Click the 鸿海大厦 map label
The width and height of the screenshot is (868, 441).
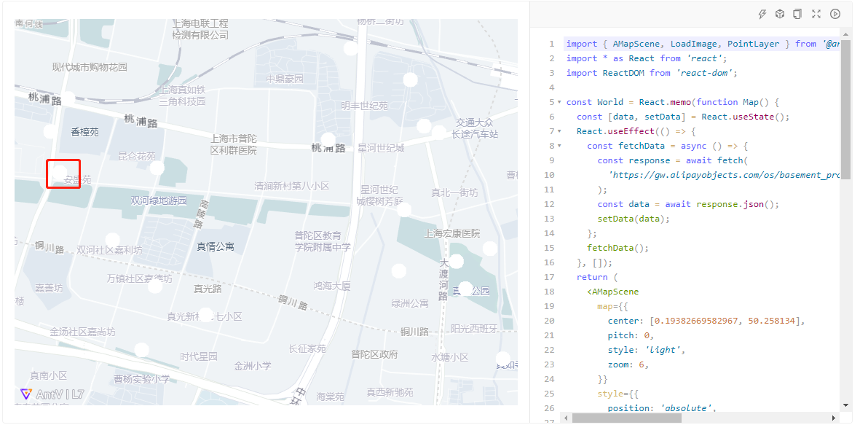(332, 286)
